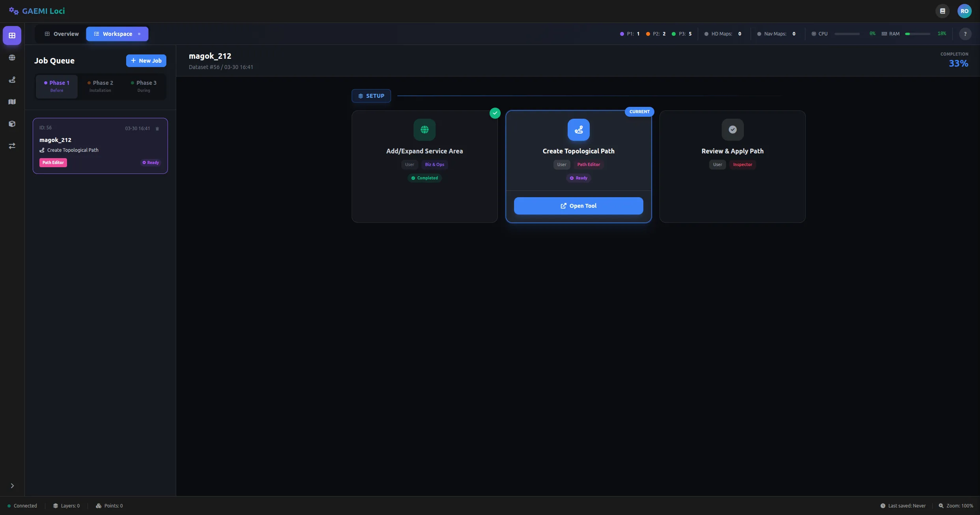Open the RO user avatar menu
Screen dimensions: 980x515
point(964,11)
